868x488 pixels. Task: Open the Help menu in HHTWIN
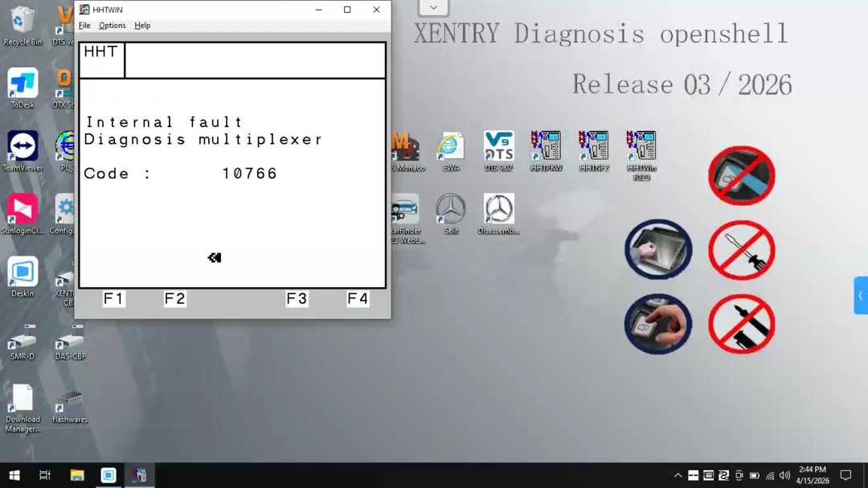[x=142, y=26]
